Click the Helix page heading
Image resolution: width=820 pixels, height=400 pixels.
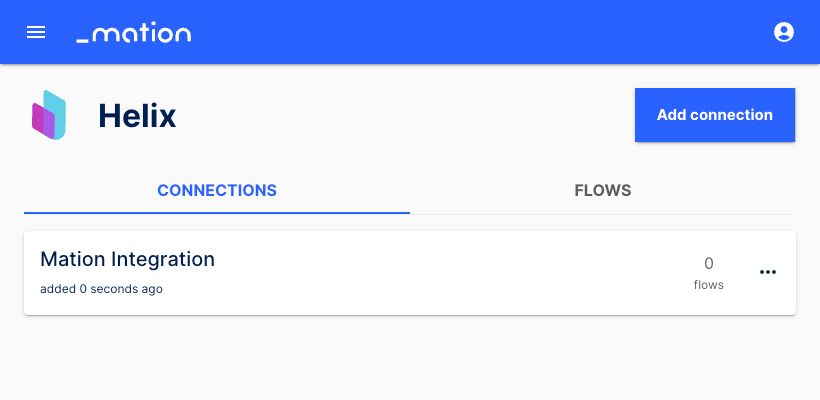(137, 116)
